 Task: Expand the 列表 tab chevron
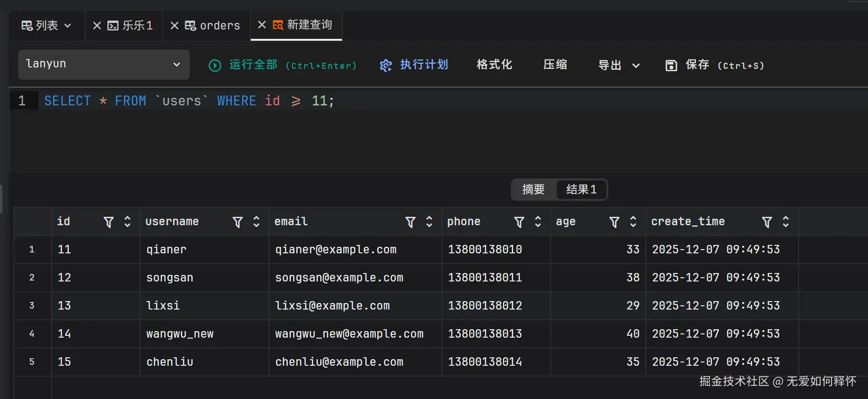click(x=67, y=26)
